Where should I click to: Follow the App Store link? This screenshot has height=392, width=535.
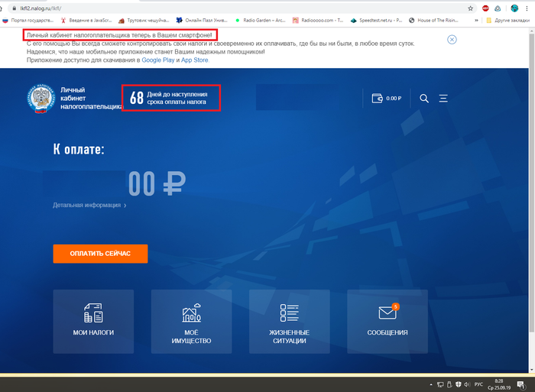coord(194,60)
